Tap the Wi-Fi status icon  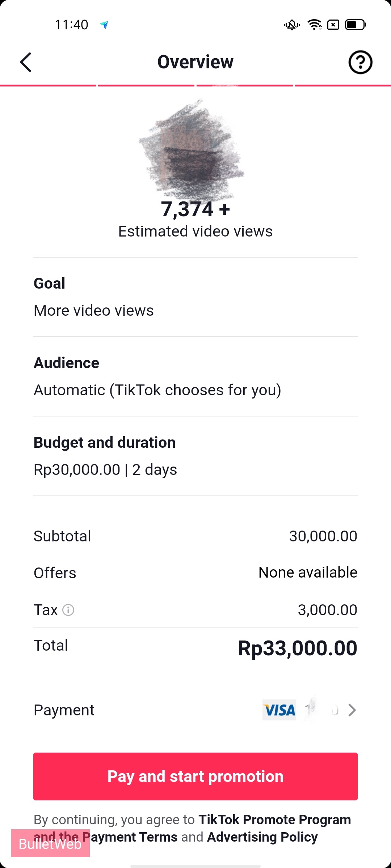[314, 25]
